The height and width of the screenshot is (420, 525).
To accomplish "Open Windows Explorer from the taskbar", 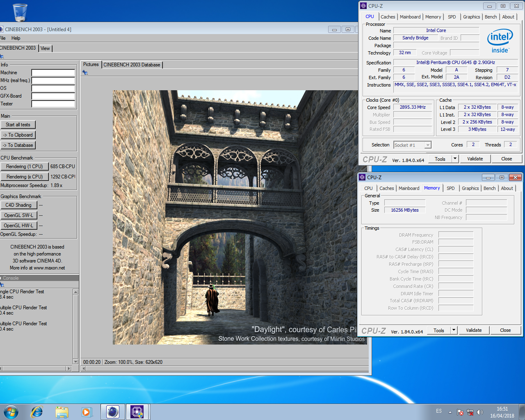I will (x=62, y=412).
